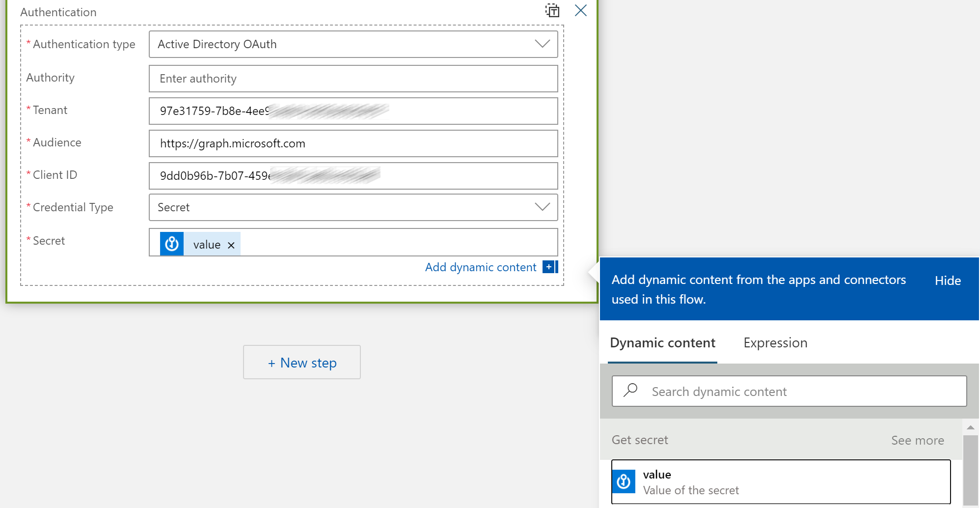Click the key vault icon beside "value" item
The height and width of the screenshot is (508, 980).
(624, 481)
